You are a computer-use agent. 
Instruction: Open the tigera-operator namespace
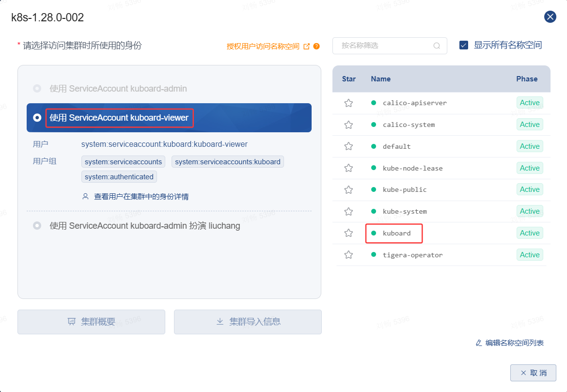click(x=412, y=255)
